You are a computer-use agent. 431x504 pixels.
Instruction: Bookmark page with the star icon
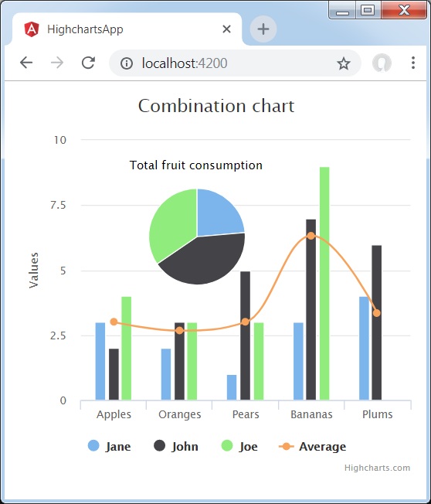click(343, 63)
